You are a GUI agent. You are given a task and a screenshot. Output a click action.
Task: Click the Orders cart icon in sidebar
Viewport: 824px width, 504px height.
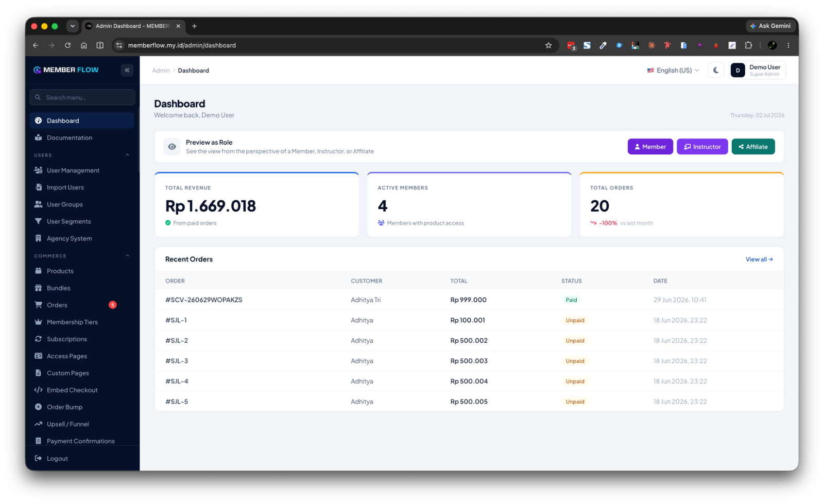pos(38,305)
